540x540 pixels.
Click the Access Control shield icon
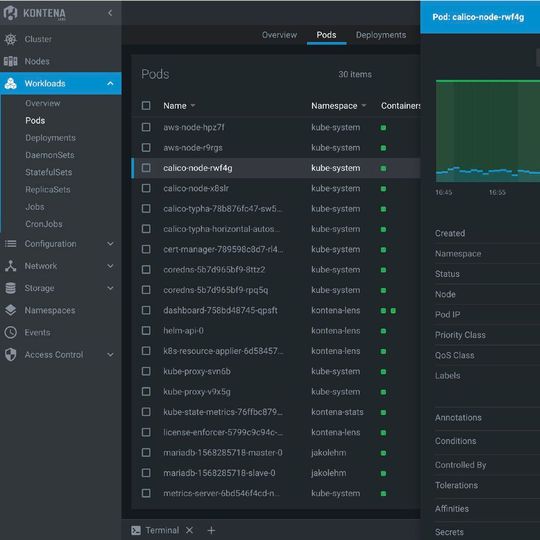click(x=10, y=354)
